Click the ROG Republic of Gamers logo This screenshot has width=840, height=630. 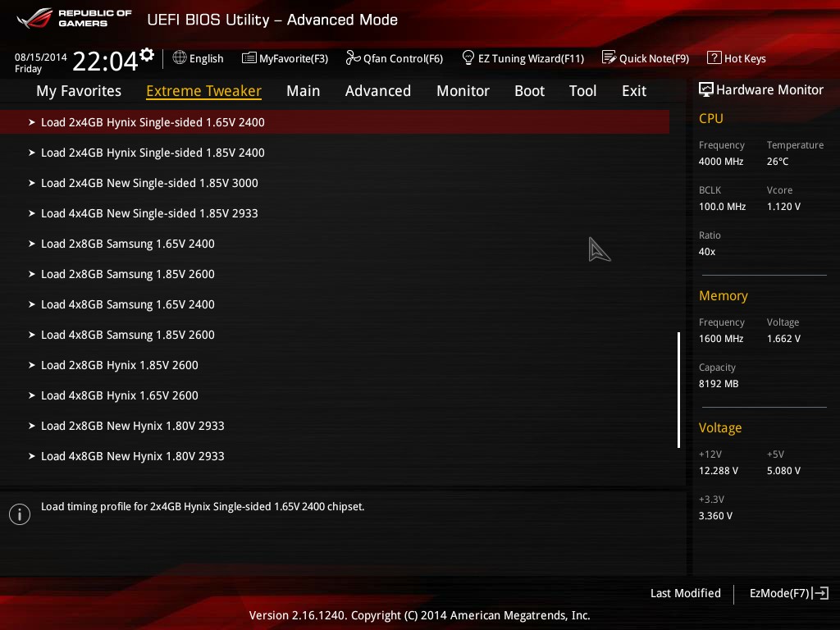click(x=74, y=18)
